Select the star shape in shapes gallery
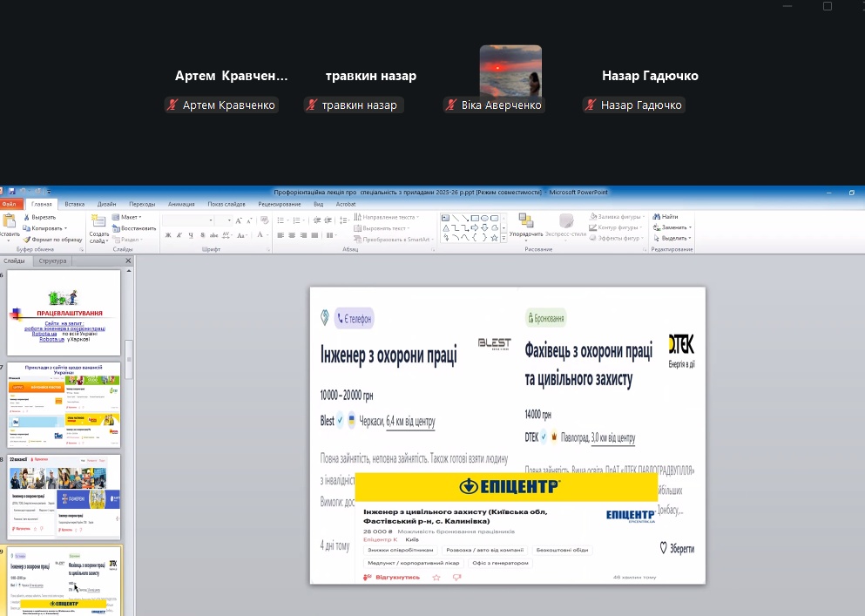Image resolution: width=865 pixels, height=616 pixels. click(x=494, y=238)
